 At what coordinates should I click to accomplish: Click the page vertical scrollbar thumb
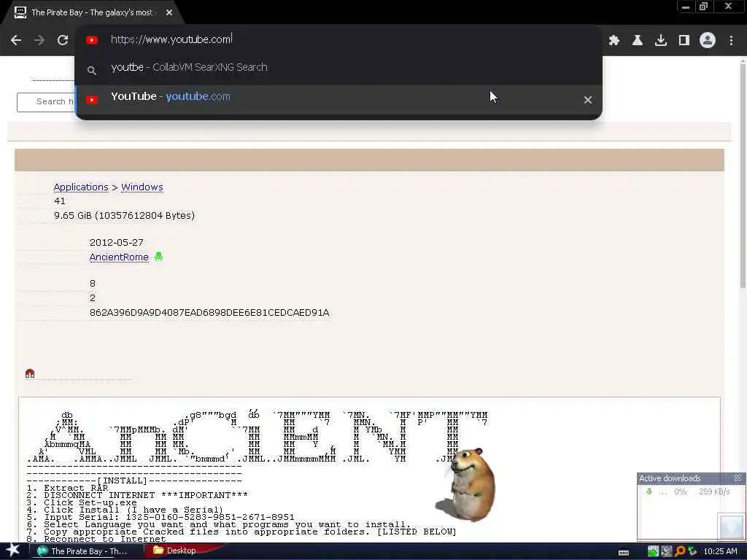(743, 174)
